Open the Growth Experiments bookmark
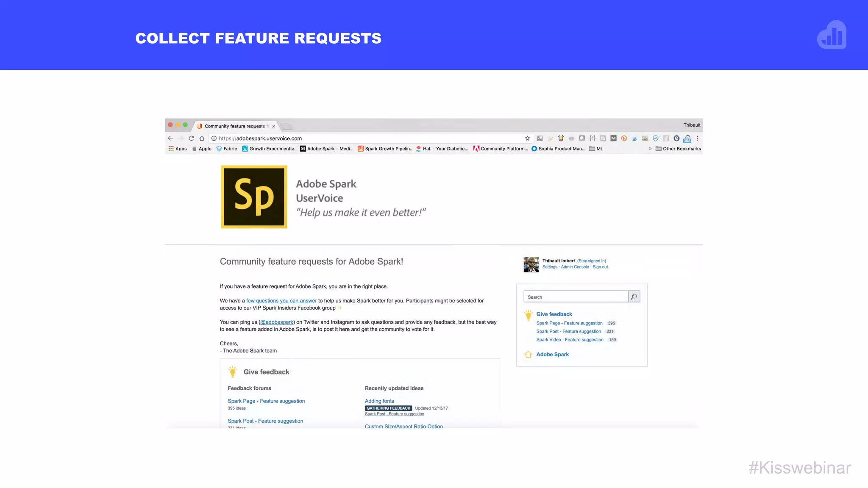868x488 pixels. point(269,149)
